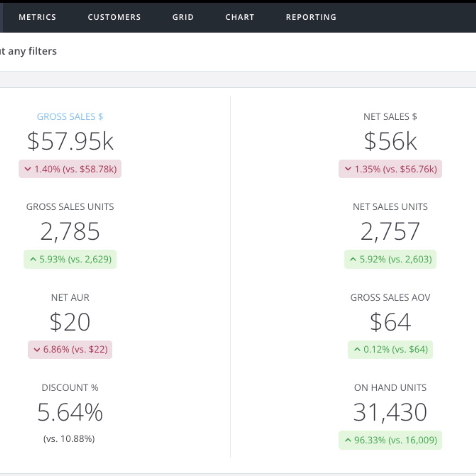Open the Grid tab
The height and width of the screenshot is (476, 476).
click(183, 17)
